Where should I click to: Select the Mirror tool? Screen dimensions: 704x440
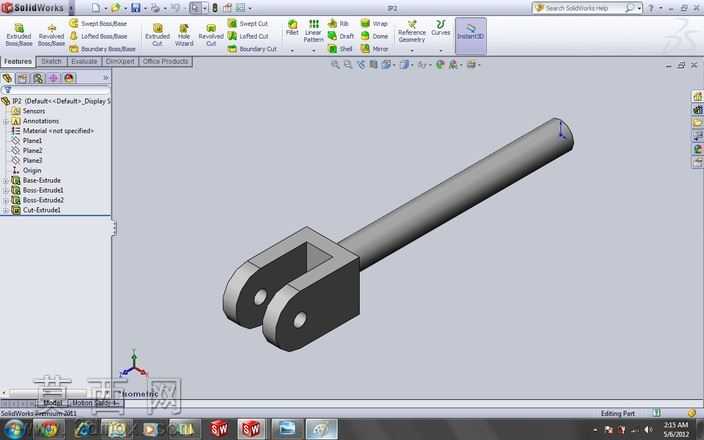tap(374, 48)
